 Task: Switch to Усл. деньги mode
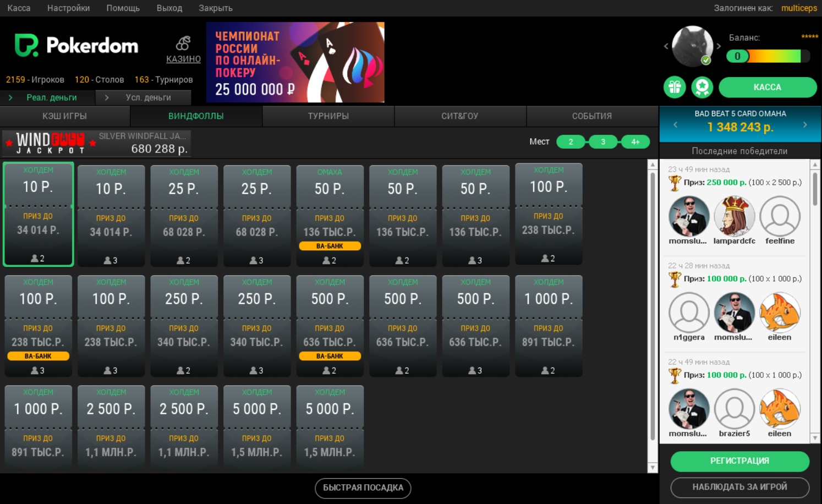point(143,97)
